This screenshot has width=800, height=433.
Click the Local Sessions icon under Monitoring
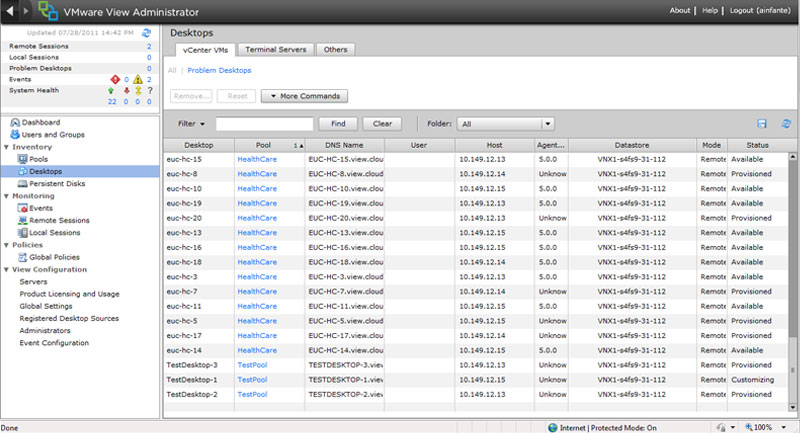pos(22,233)
